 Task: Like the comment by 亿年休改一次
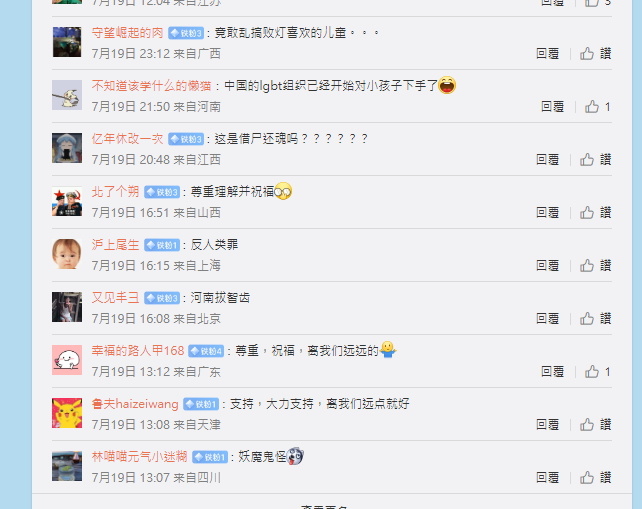point(595,160)
